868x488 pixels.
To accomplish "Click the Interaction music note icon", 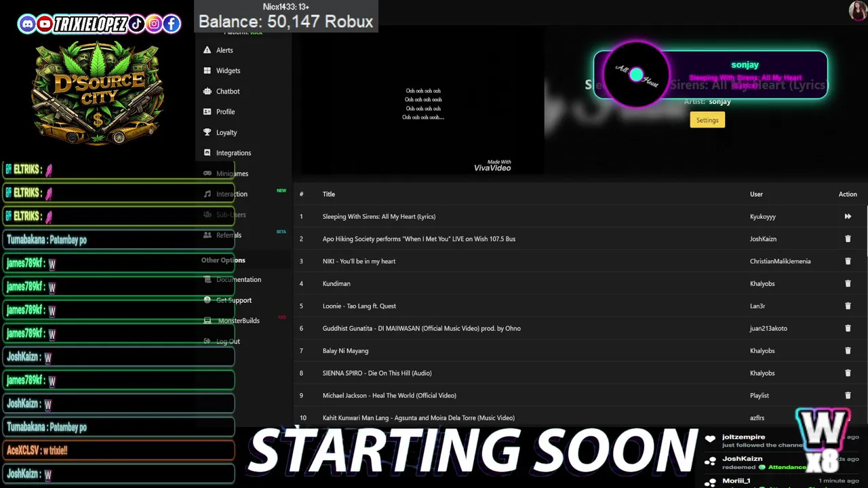I will click(x=208, y=194).
